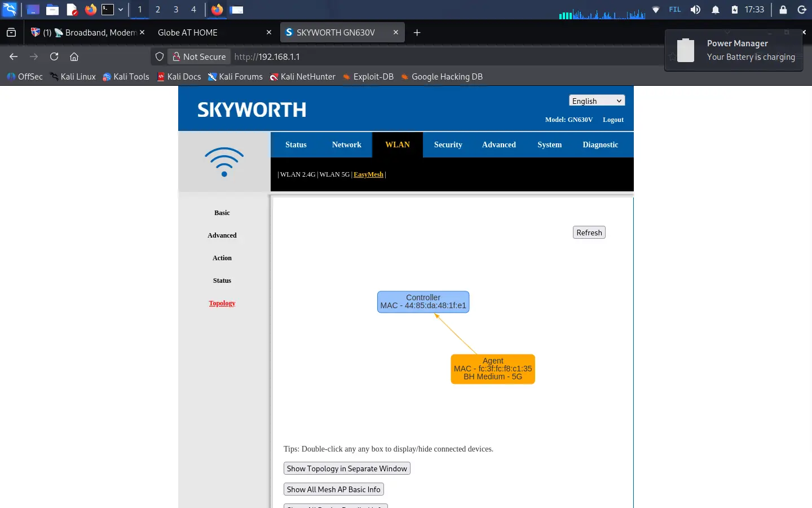Switch to workspace 3

pos(176,10)
